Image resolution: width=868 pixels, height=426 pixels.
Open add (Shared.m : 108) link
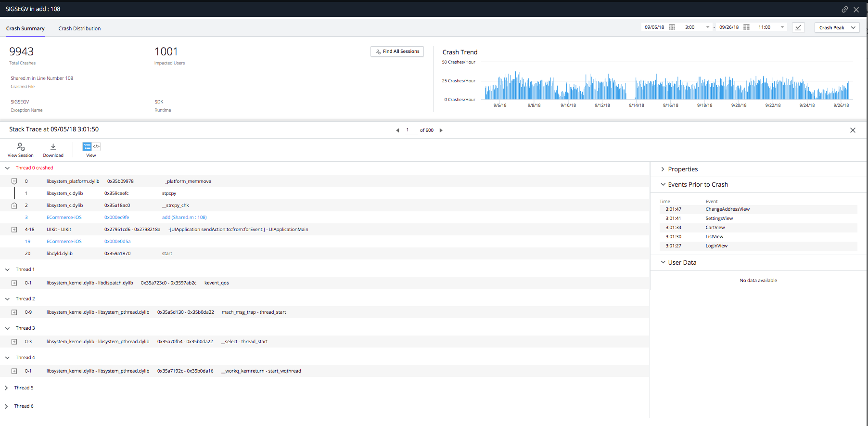pos(184,218)
